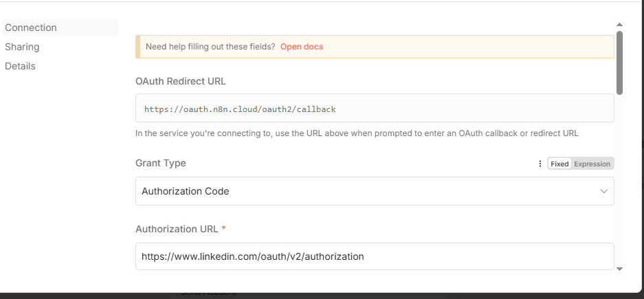This screenshot has width=644, height=299.
Task: Click the scroll up arrow
Action: [619, 25]
